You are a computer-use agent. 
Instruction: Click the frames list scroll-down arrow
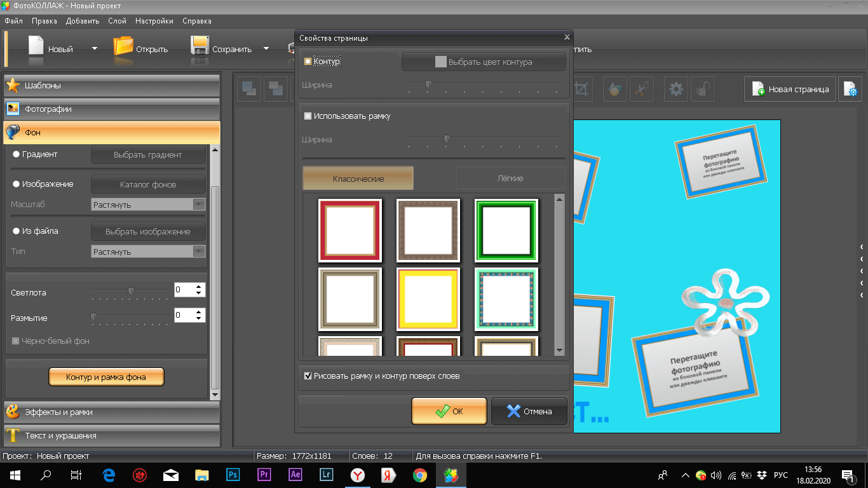(x=559, y=350)
